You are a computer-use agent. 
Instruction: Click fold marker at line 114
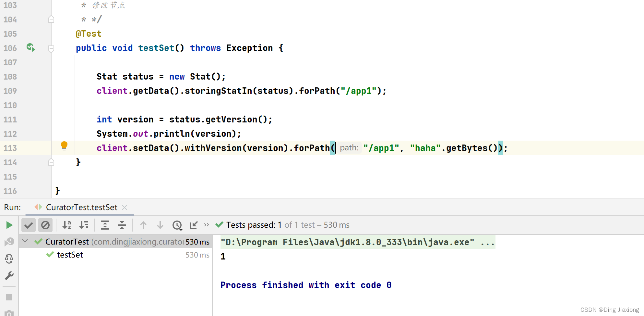click(x=51, y=162)
